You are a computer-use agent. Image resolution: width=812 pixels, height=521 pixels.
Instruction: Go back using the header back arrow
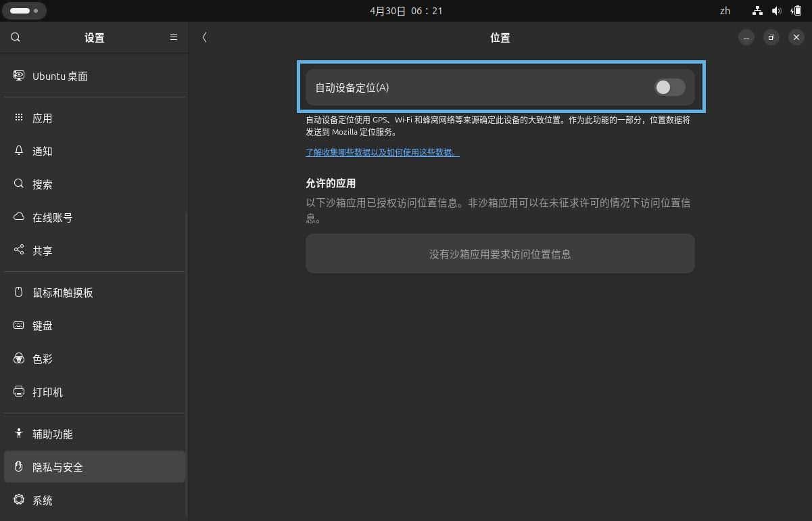(x=204, y=38)
